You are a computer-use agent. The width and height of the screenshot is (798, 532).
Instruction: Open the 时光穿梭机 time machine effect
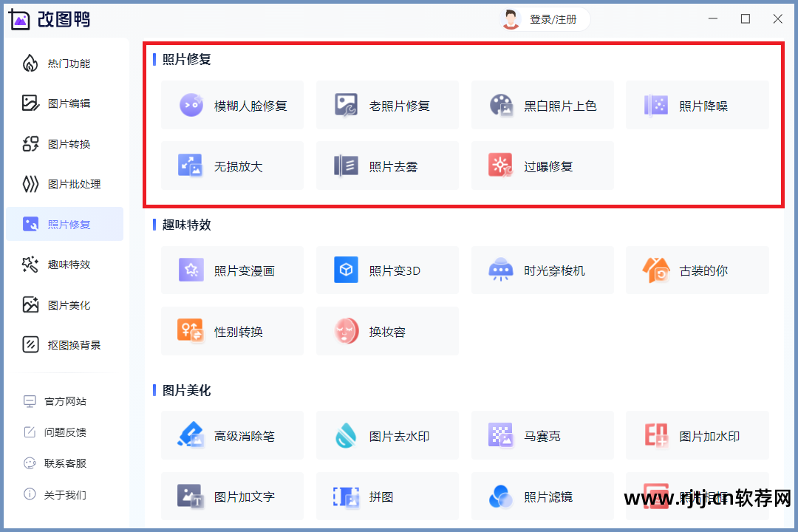pos(542,270)
